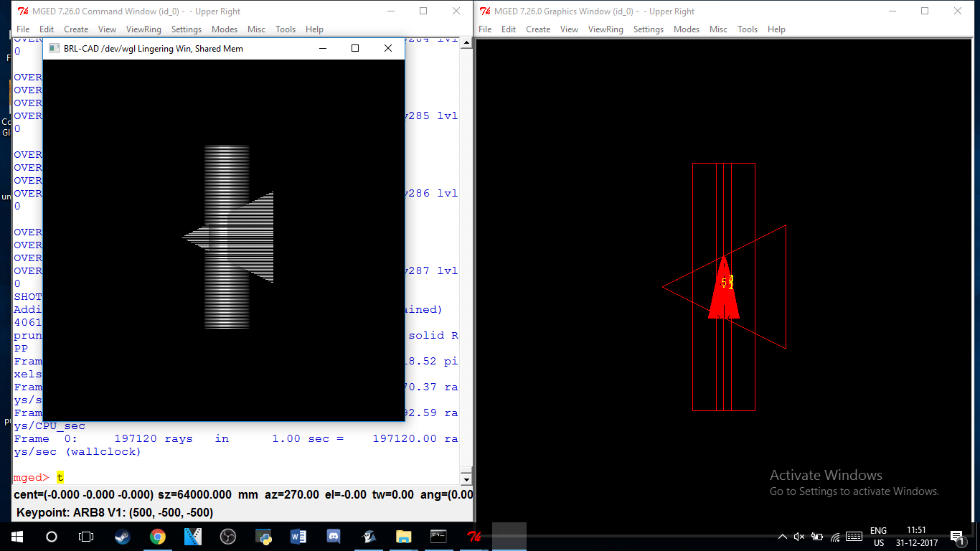This screenshot has height=551, width=980.
Task: Click the Graphics Window title bar icon
Action: [x=484, y=11]
